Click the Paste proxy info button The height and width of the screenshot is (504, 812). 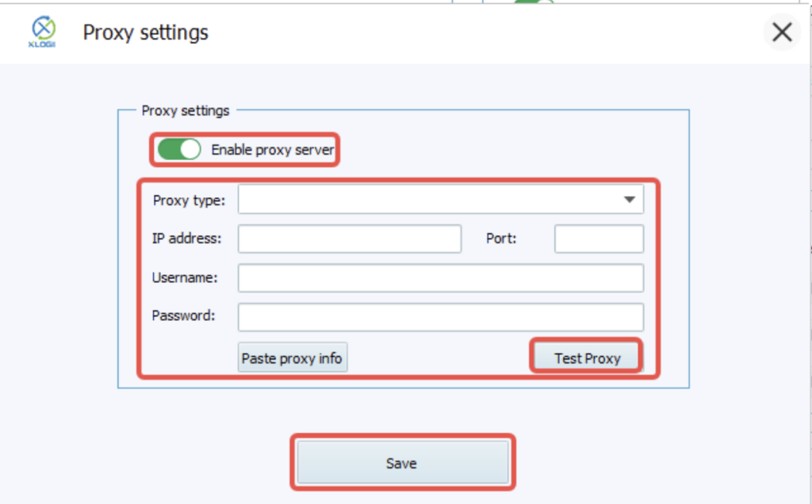293,357
